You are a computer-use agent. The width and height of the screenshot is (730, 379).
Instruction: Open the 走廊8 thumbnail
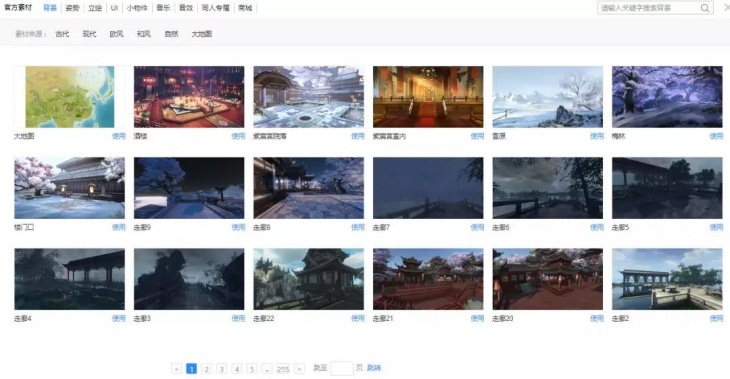tap(309, 188)
